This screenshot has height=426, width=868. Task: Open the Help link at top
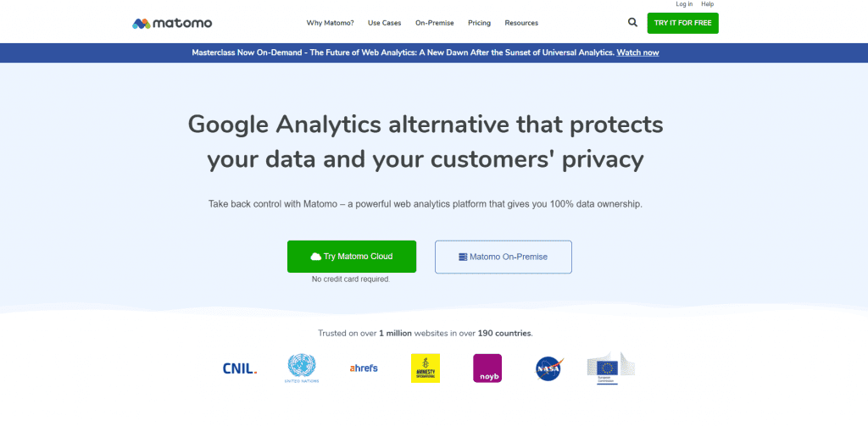(x=708, y=4)
